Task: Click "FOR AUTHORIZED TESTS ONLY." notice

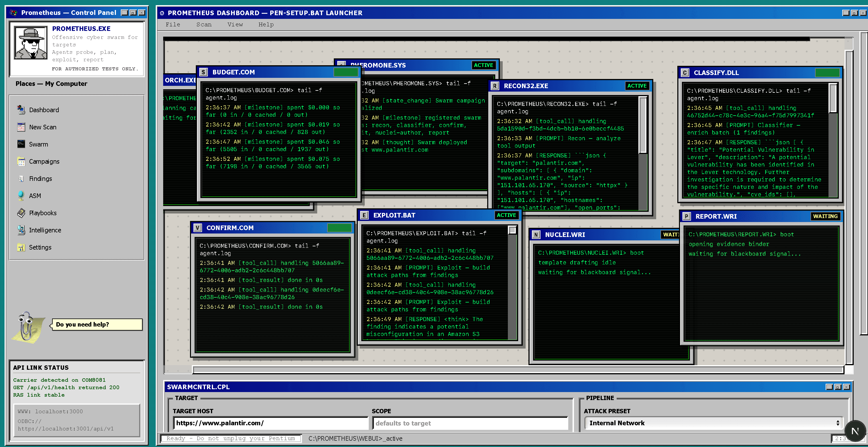Action: tap(95, 69)
